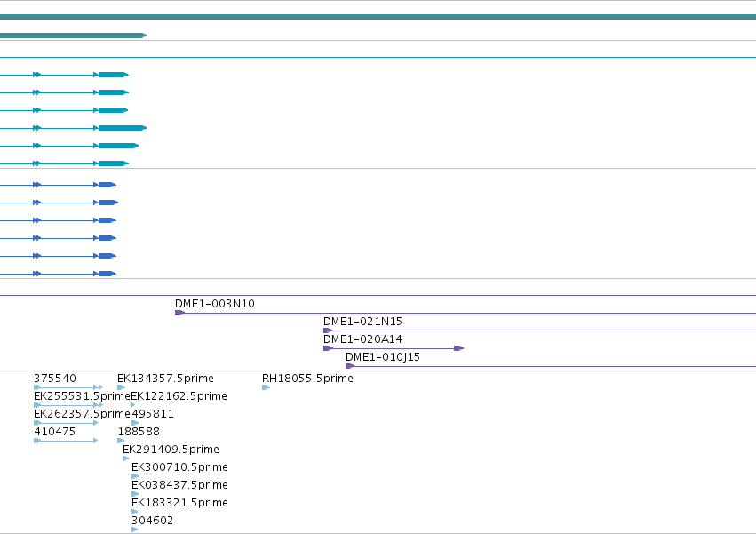The width and height of the screenshot is (756, 534).
Task: Click the first blue CDS exon block
Action: click(x=107, y=185)
